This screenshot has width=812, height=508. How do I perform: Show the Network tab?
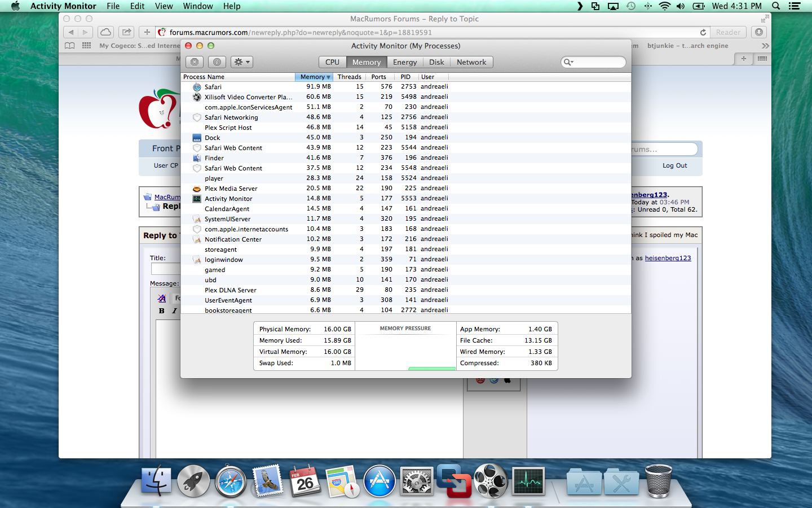pyautogui.click(x=471, y=62)
